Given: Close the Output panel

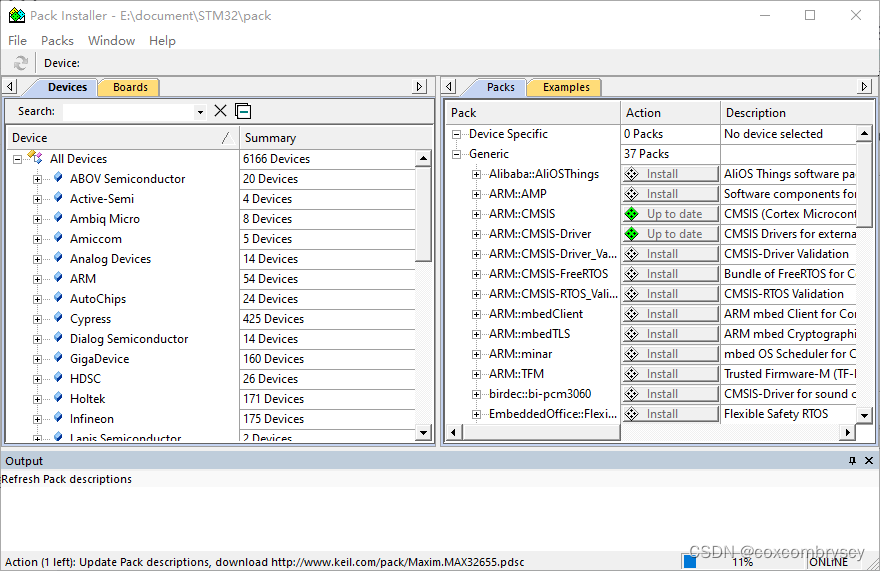Looking at the screenshot, I should click(x=869, y=460).
